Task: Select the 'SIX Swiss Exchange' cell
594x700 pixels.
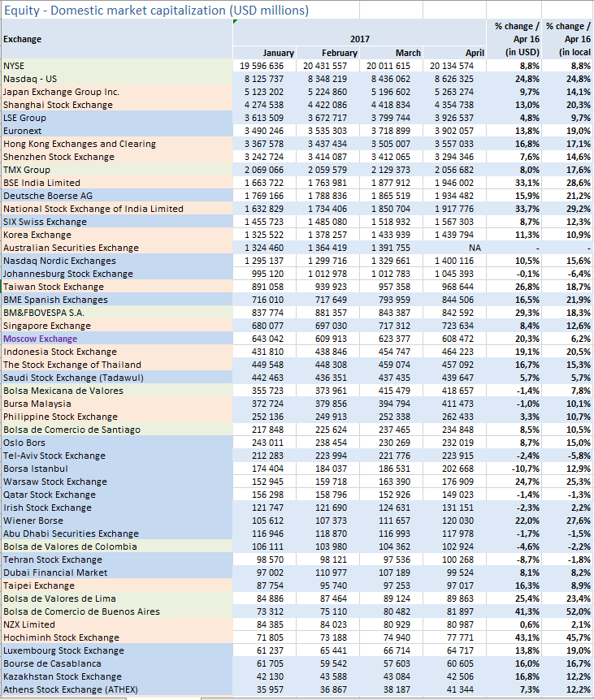Action: [x=117, y=222]
